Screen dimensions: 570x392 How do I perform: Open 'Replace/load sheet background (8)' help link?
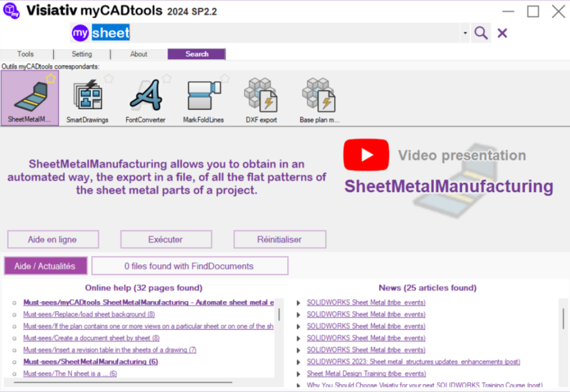coord(89,314)
